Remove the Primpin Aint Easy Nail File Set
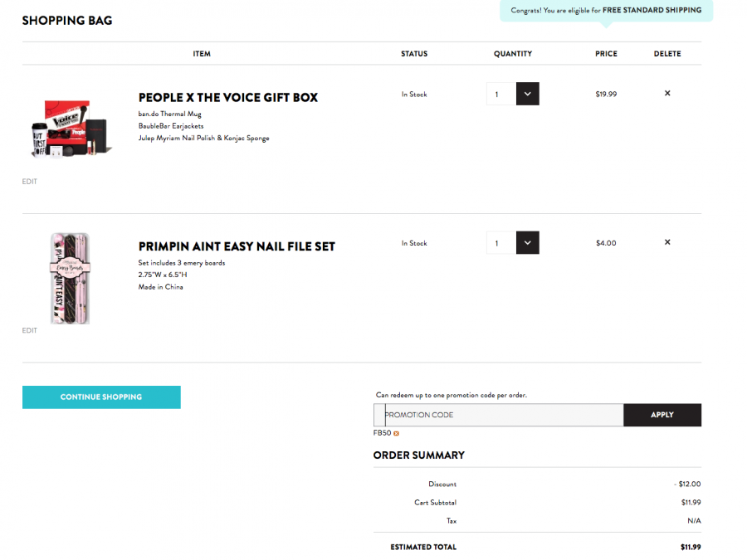 point(667,242)
